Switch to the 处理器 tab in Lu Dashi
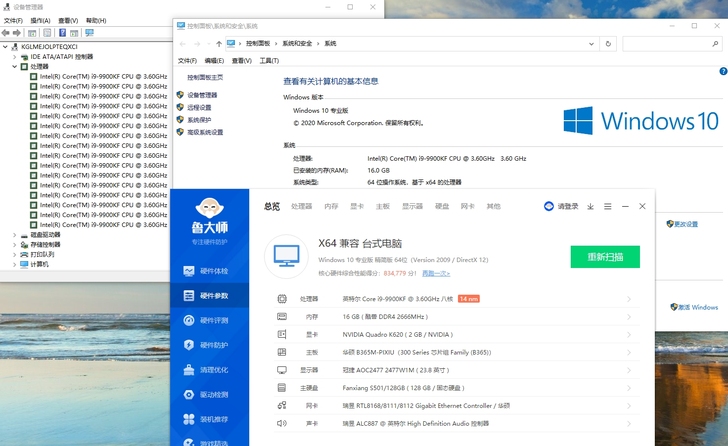This screenshot has height=446, width=728. point(301,207)
